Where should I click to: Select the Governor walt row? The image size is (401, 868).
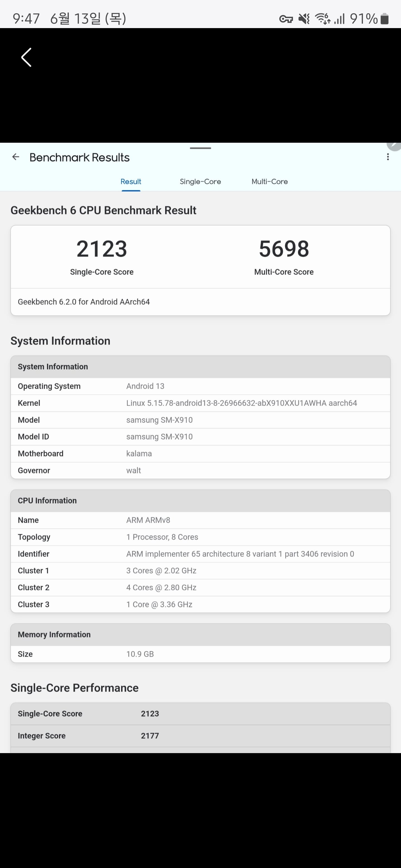(200, 470)
